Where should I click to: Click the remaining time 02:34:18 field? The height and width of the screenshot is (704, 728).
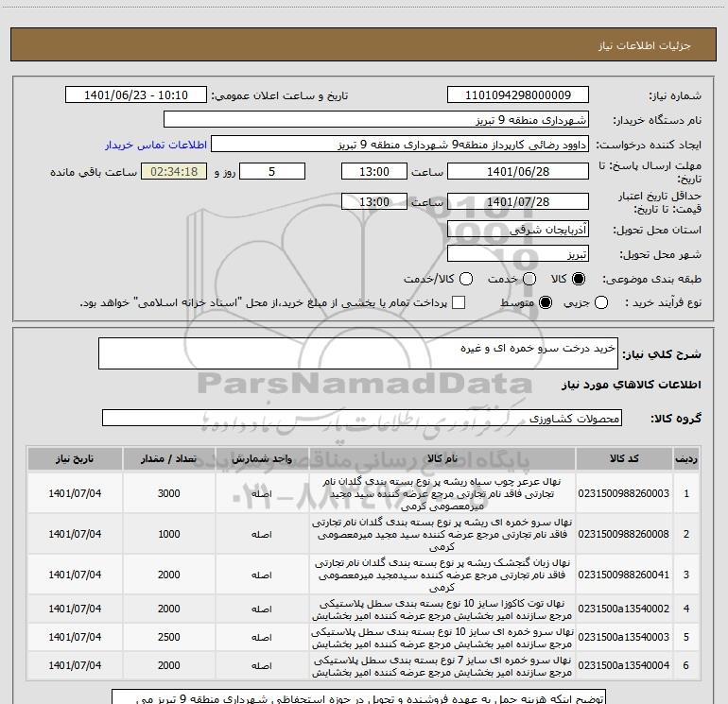point(174,171)
